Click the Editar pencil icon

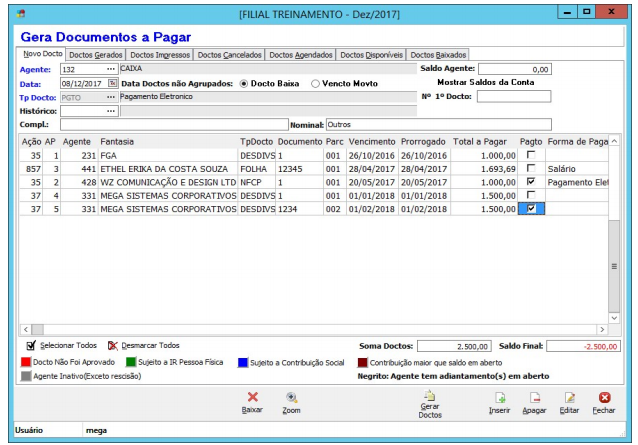(x=570, y=397)
